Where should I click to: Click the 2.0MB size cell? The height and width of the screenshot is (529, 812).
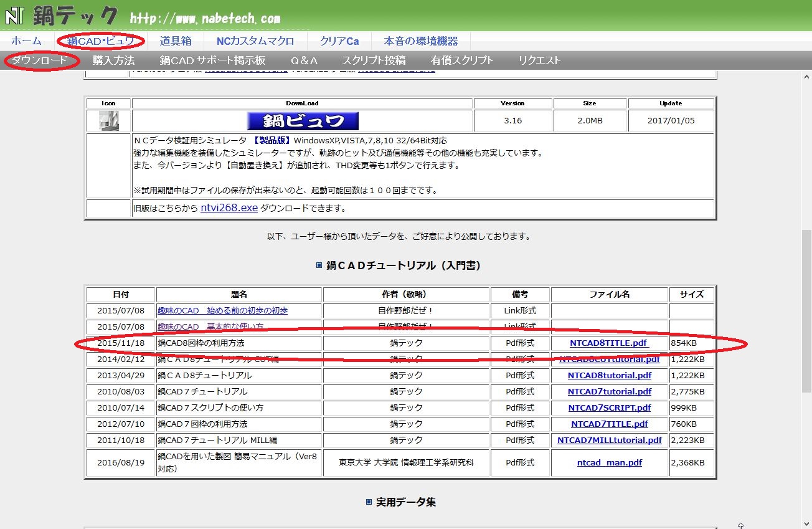[x=590, y=120]
